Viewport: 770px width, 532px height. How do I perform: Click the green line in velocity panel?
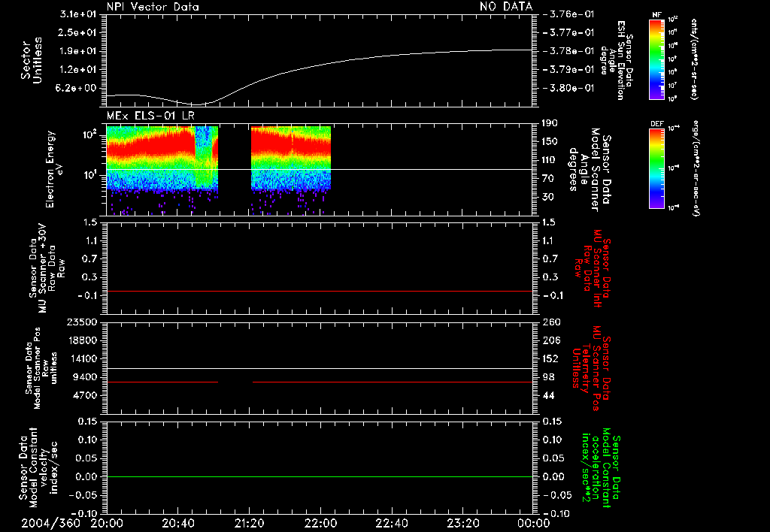pos(320,476)
